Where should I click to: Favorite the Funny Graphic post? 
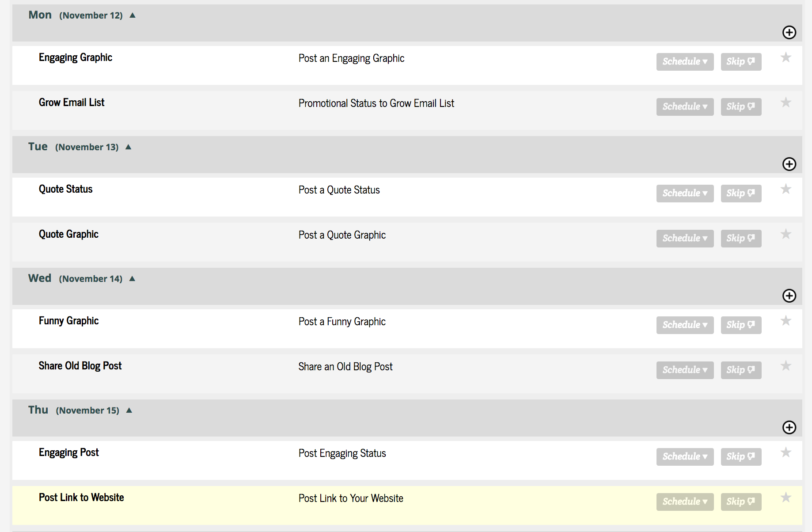(x=786, y=321)
